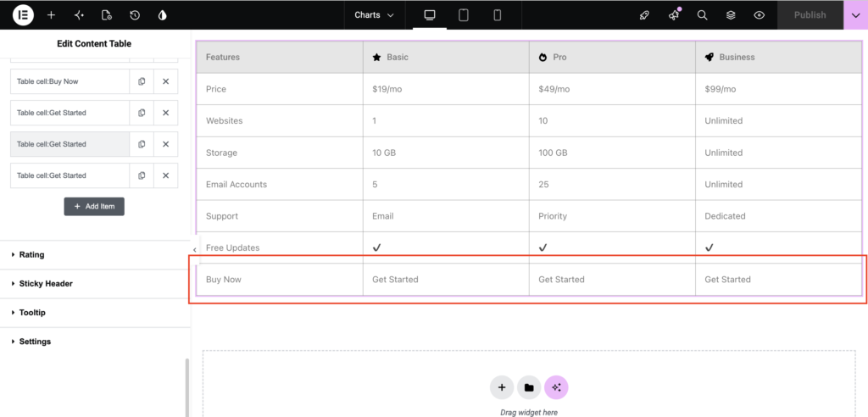Screen dimensions: 868x417
Task: Click the Elementor logo menu
Action: [x=23, y=15]
